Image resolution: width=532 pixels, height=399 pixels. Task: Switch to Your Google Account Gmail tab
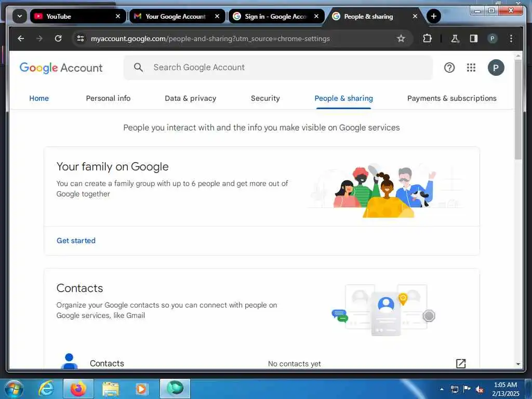click(177, 16)
